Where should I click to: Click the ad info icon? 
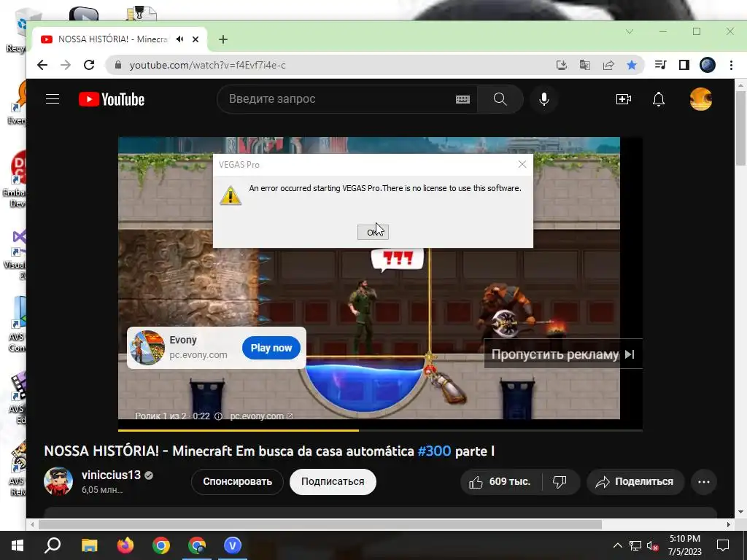pyautogui.click(x=218, y=416)
